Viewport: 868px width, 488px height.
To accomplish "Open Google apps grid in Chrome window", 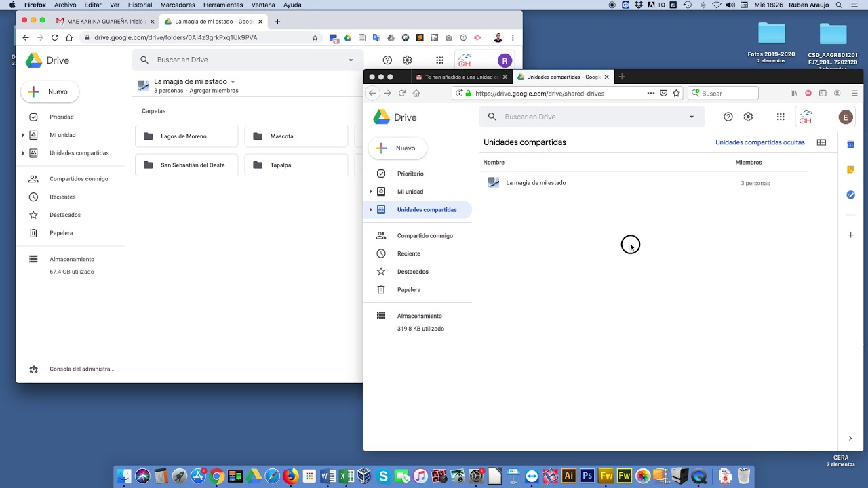I will (439, 60).
